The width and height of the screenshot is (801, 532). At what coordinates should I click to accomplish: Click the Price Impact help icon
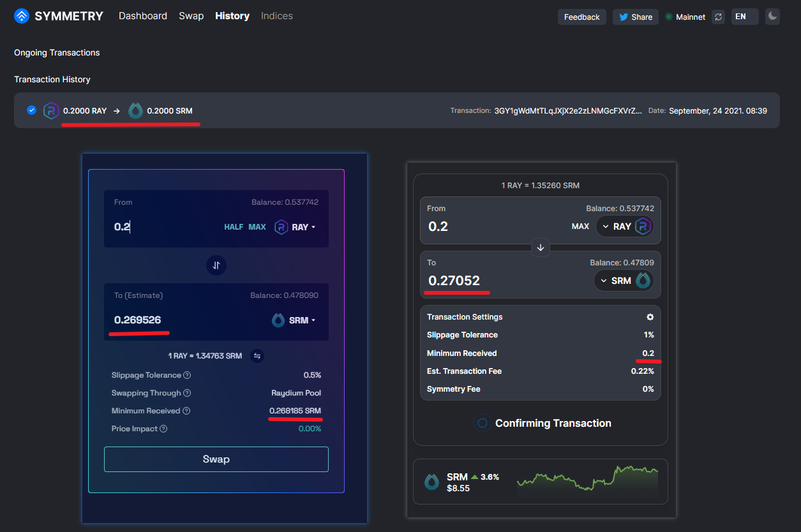click(163, 429)
